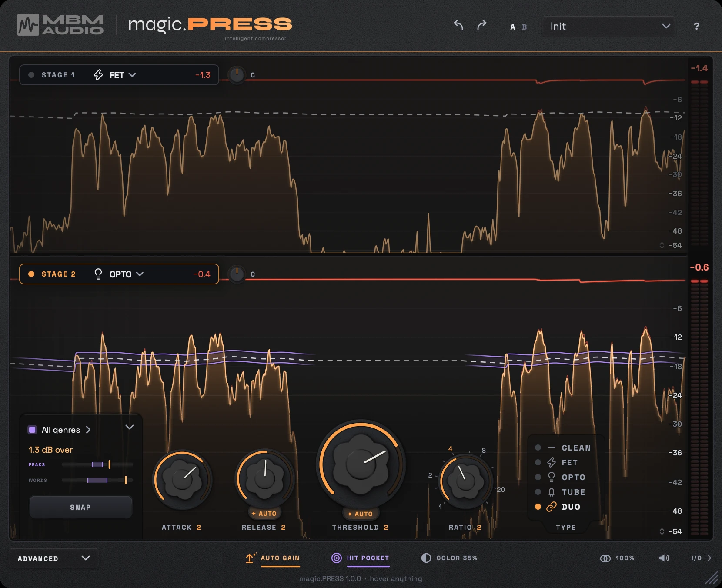Click the resize grip in the corner
Screen dimensions: 722x588
(x=712, y=578)
